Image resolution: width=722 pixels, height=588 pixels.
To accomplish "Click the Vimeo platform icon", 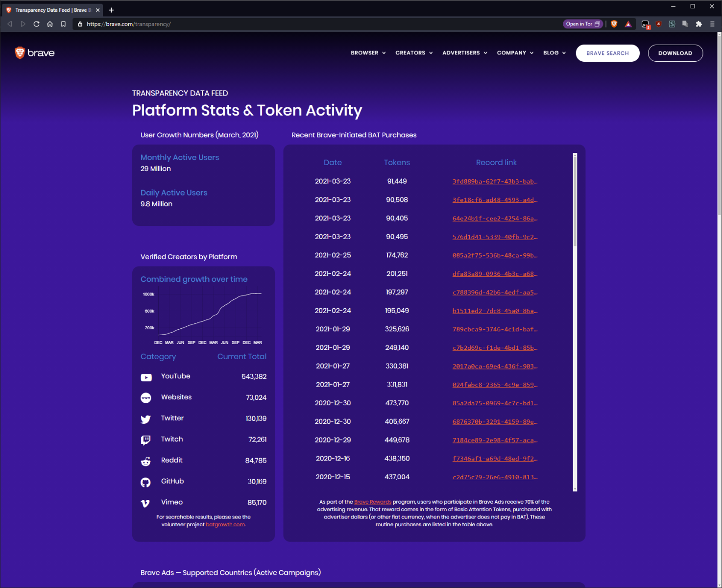I will pyautogui.click(x=145, y=503).
